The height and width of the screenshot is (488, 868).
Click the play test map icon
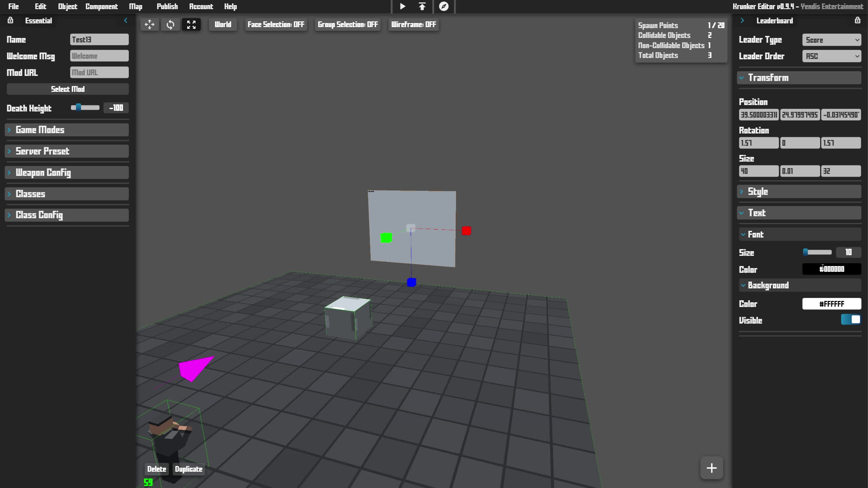(402, 6)
